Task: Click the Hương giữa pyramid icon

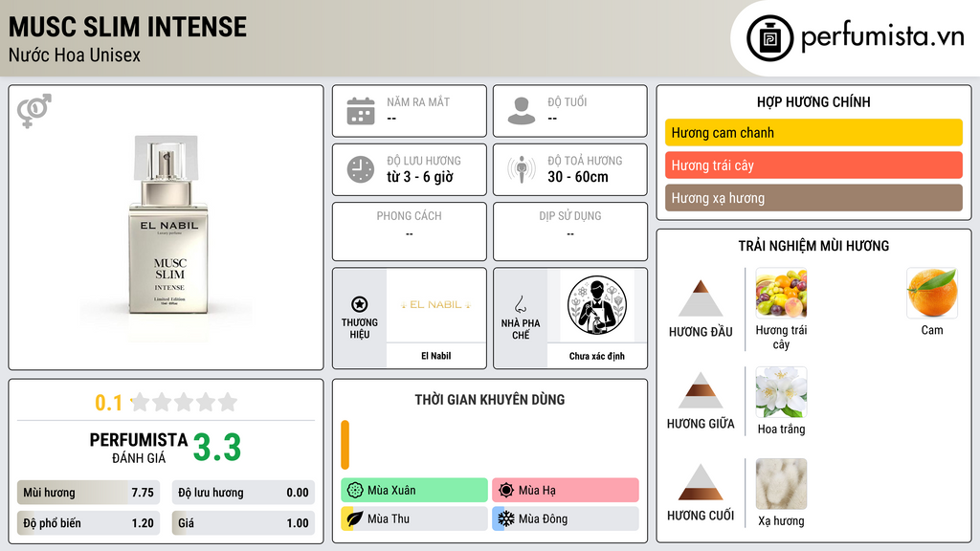Action: click(701, 390)
